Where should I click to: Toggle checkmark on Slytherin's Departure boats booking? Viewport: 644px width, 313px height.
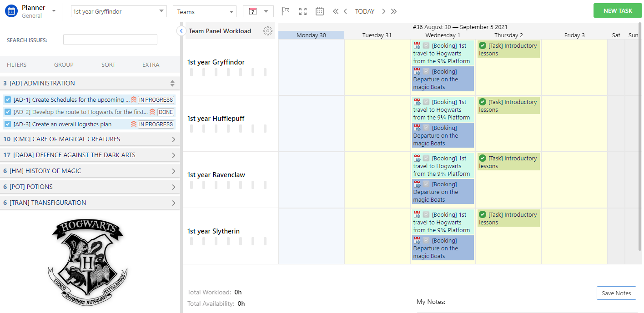[426, 240]
